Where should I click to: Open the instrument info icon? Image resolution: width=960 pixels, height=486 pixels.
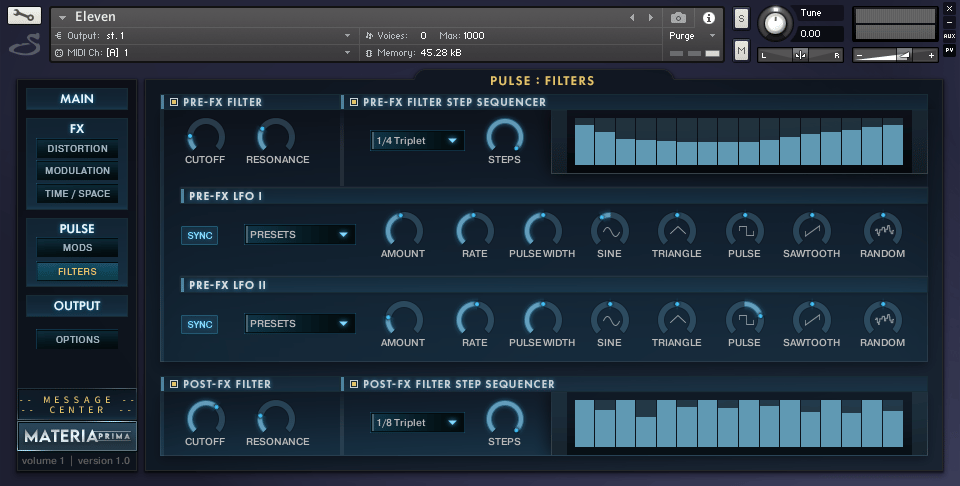tap(708, 18)
